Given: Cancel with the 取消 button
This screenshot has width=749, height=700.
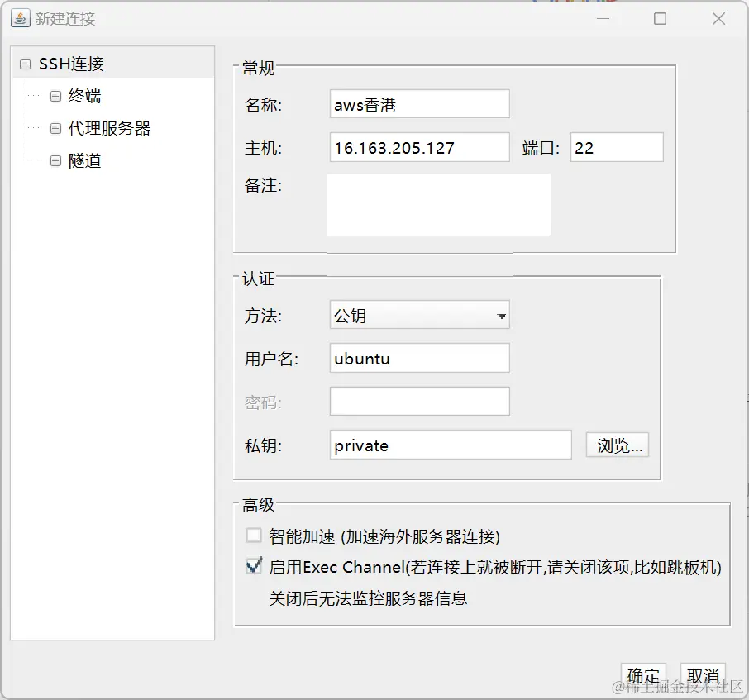Looking at the screenshot, I should (x=704, y=676).
